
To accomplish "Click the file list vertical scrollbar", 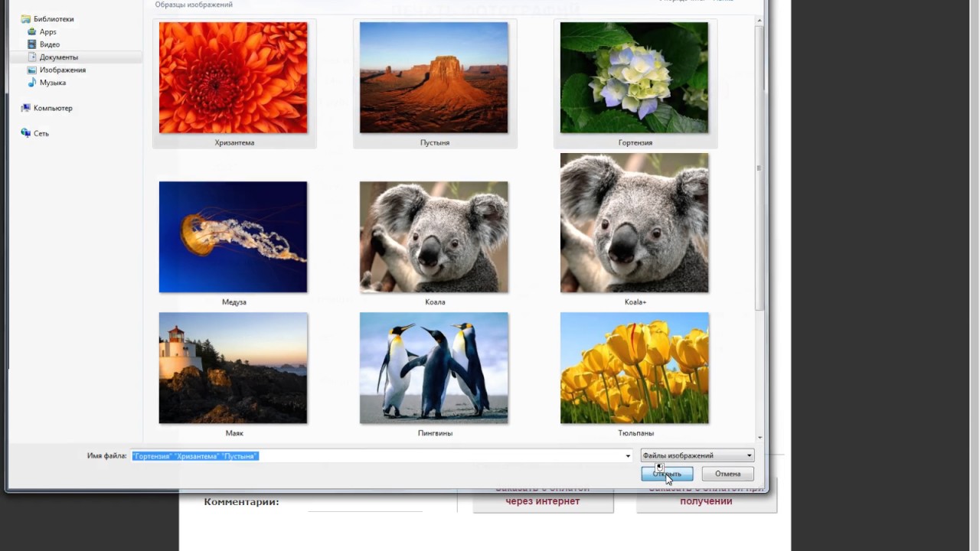I will pyautogui.click(x=759, y=168).
